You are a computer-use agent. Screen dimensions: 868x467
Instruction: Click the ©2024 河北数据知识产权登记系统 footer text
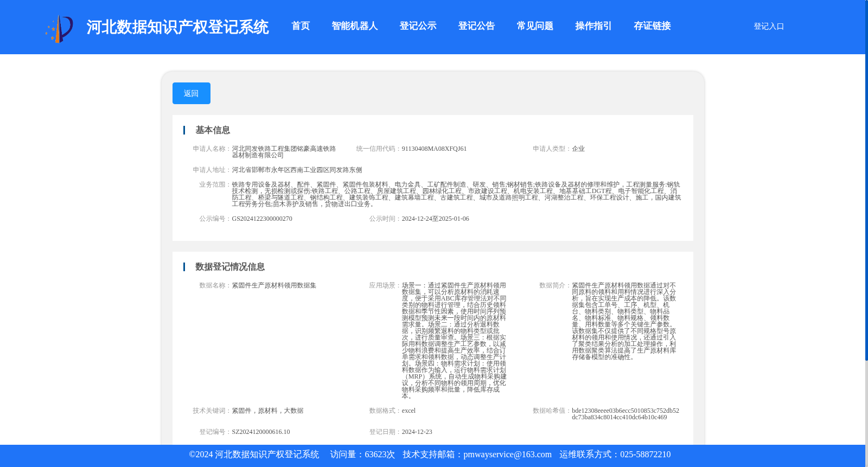coord(254,455)
